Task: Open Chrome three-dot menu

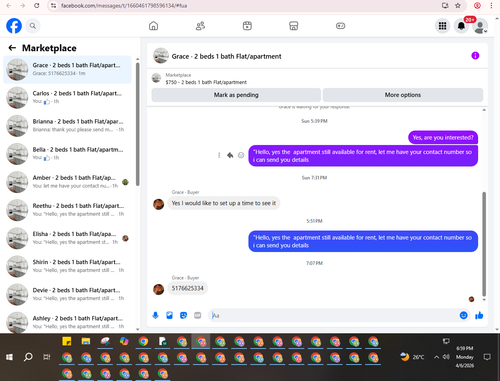Action: coord(491,6)
